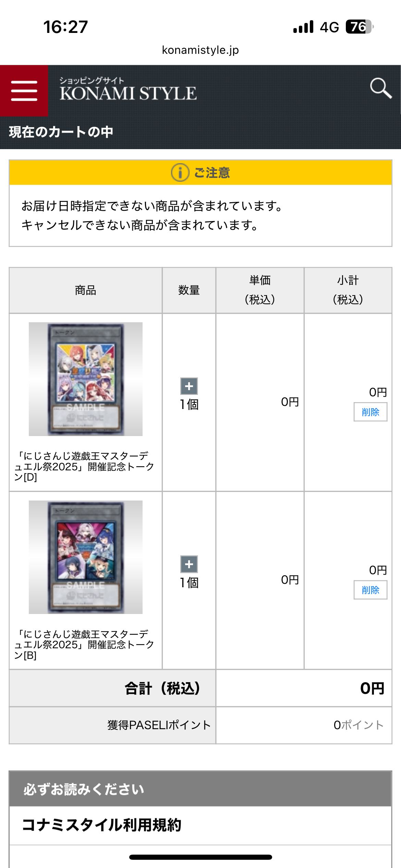401x868 pixels.
Task: Delete token [B] with 削除 button
Action: (370, 590)
